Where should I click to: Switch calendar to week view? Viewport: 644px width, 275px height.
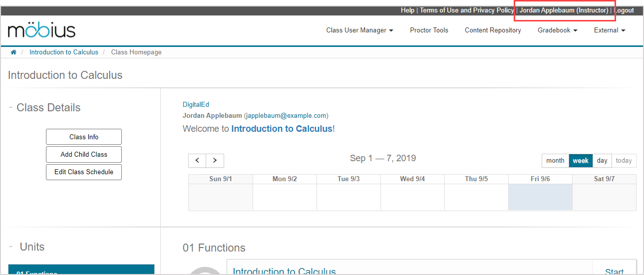(581, 160)
